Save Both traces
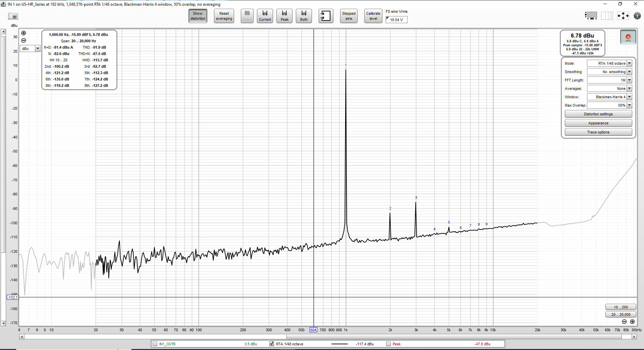This screenshot has height=350, width=644. point(304,16)
